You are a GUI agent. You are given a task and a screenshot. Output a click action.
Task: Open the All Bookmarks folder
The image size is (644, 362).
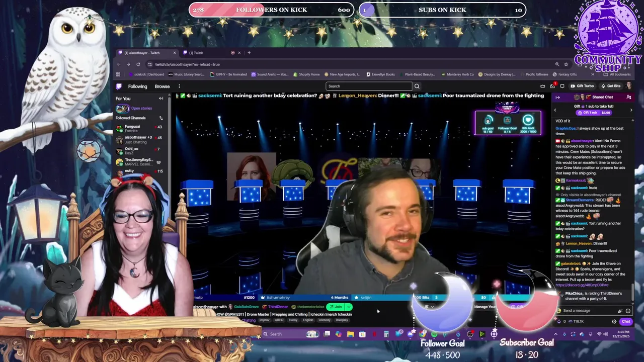click(x=617, y=74)
